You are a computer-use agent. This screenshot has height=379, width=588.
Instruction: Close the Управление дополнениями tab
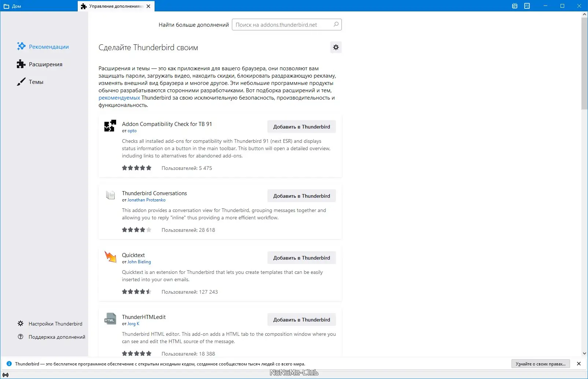point(148,6)
